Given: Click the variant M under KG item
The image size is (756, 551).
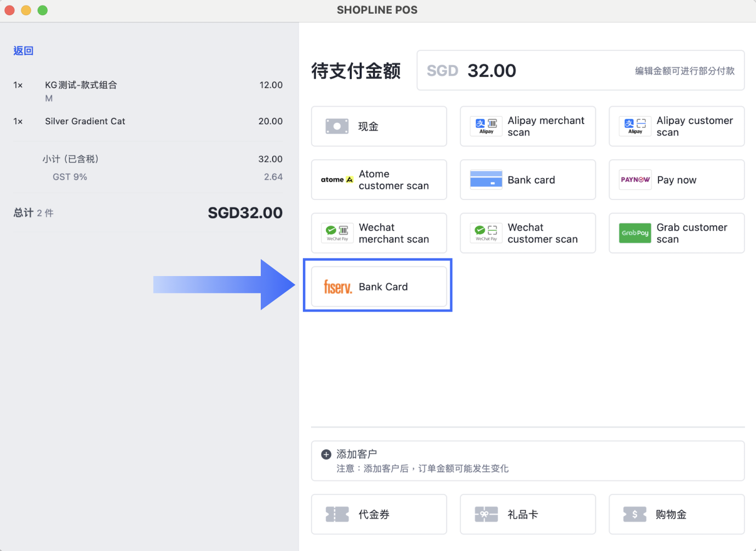Looking at the screenshot, I should tap(49, 99).
